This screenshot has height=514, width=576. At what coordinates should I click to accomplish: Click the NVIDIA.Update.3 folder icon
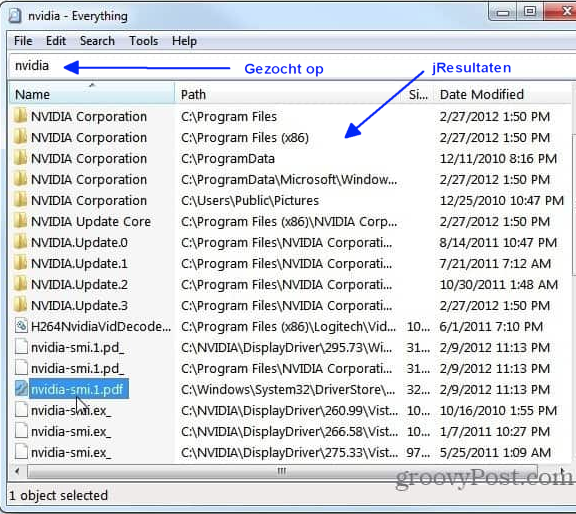[21, 305]
